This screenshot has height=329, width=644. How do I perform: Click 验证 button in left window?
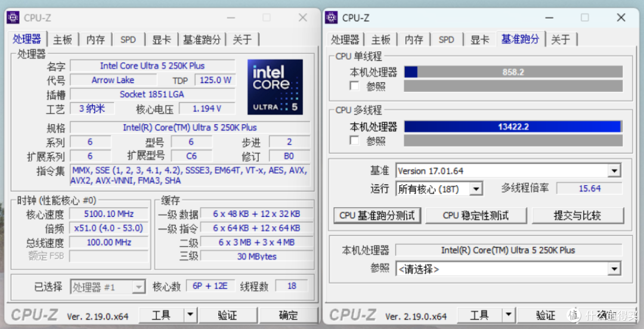tap(228, 315)
